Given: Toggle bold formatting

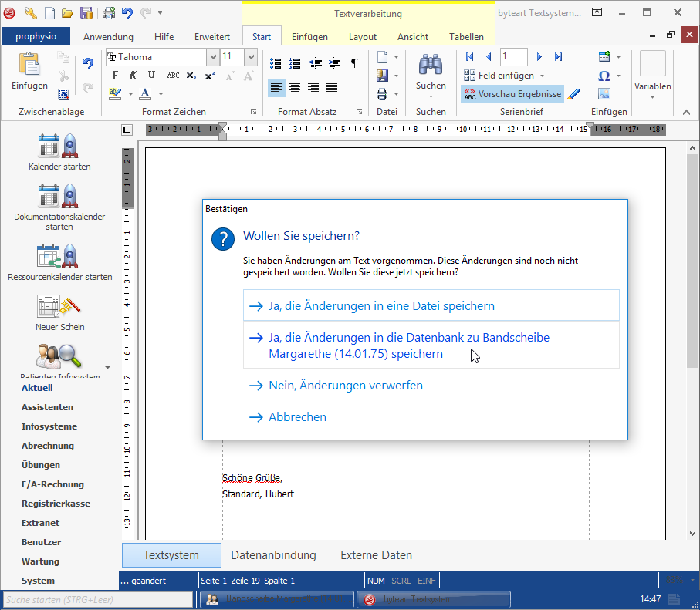Looking at the screenshot, I should pos(115,76).
